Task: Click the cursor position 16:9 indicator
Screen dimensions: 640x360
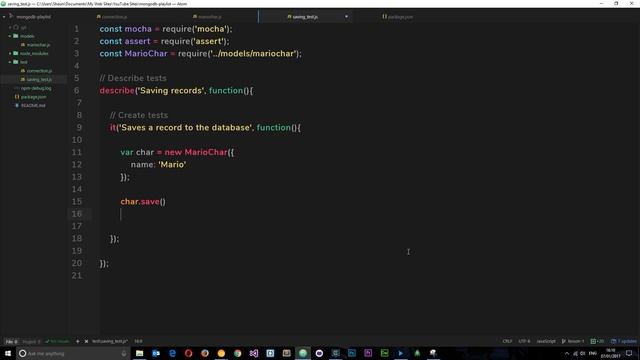Action: point(138,341)
